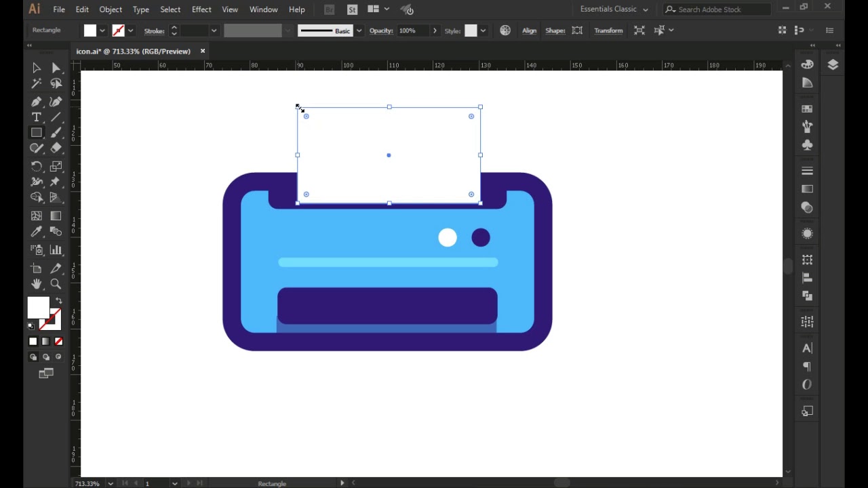Set paint mode to None
This screenshot has width=868, height=488.
coord(58,342)
